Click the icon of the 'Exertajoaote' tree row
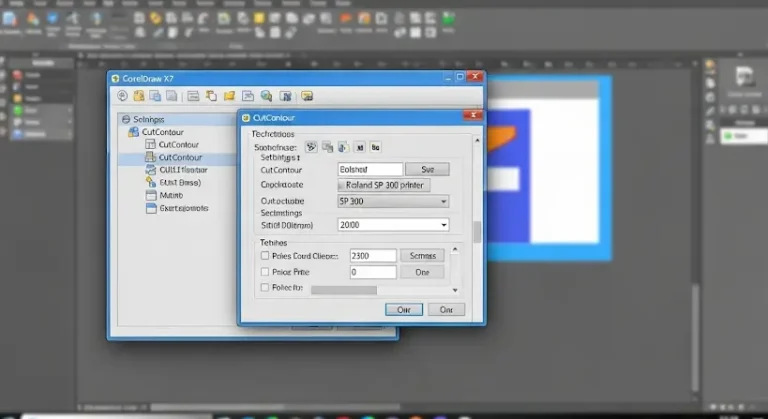 (x=151, y=208)
